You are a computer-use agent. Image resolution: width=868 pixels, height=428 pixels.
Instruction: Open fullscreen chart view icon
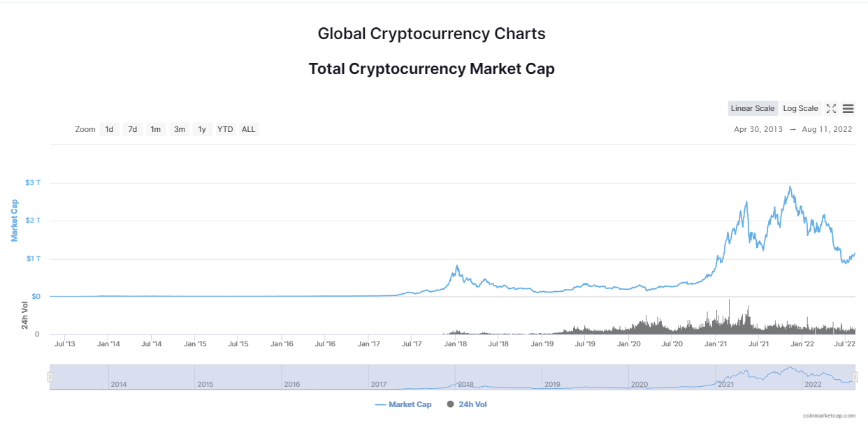tap(831, 108)
